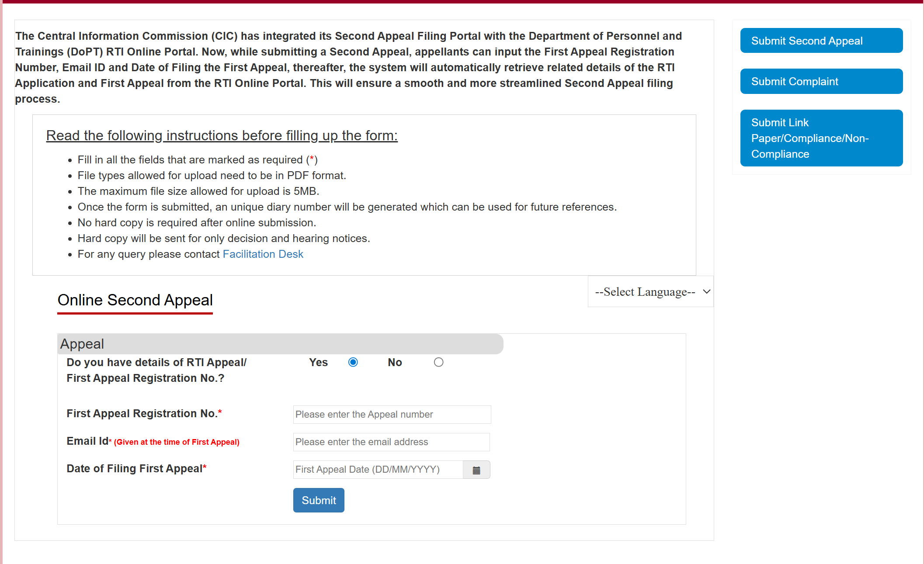Image resolution: width=924 pixels, height=564 pixels.
Task: Click the 'No' option label text
Action: 395,362
